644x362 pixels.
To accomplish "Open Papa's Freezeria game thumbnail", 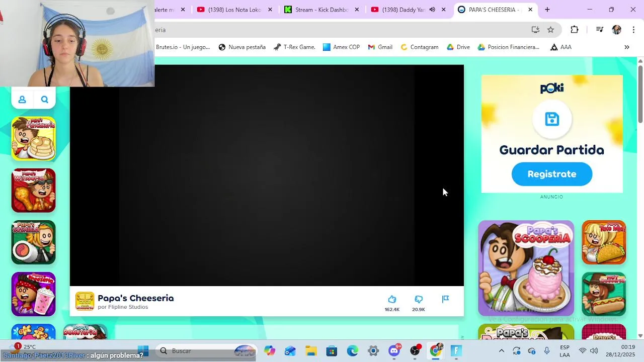I will click(x=34, y=294).
